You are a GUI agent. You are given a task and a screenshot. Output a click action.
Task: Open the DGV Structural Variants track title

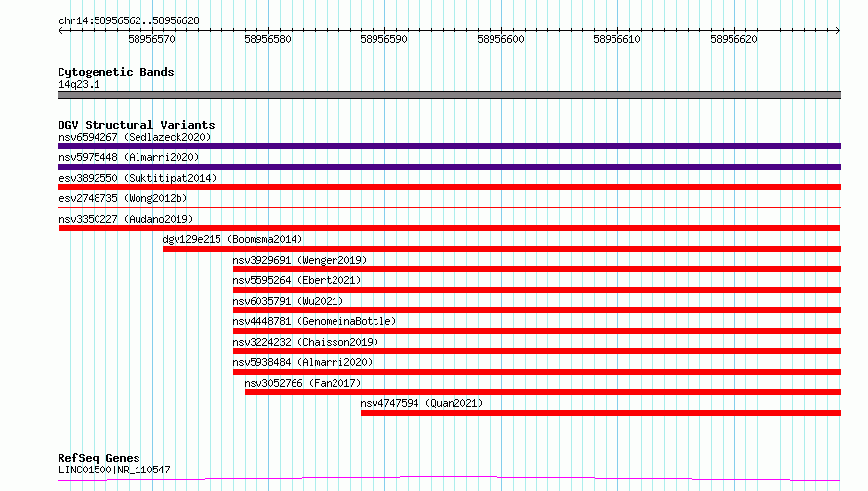click(x=137, y=125)
